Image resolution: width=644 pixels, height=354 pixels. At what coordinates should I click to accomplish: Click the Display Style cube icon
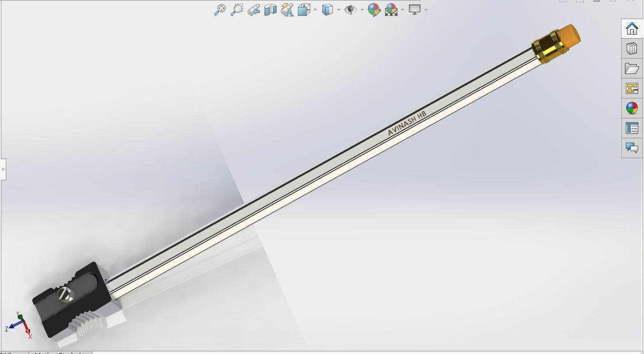tap(327, 9)
